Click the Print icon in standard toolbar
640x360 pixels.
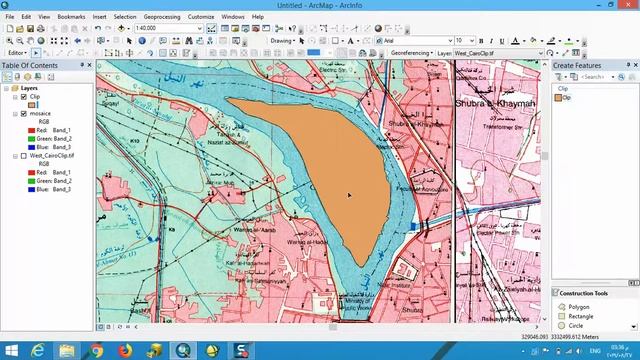pyautogui.click(x=41, y=29)
